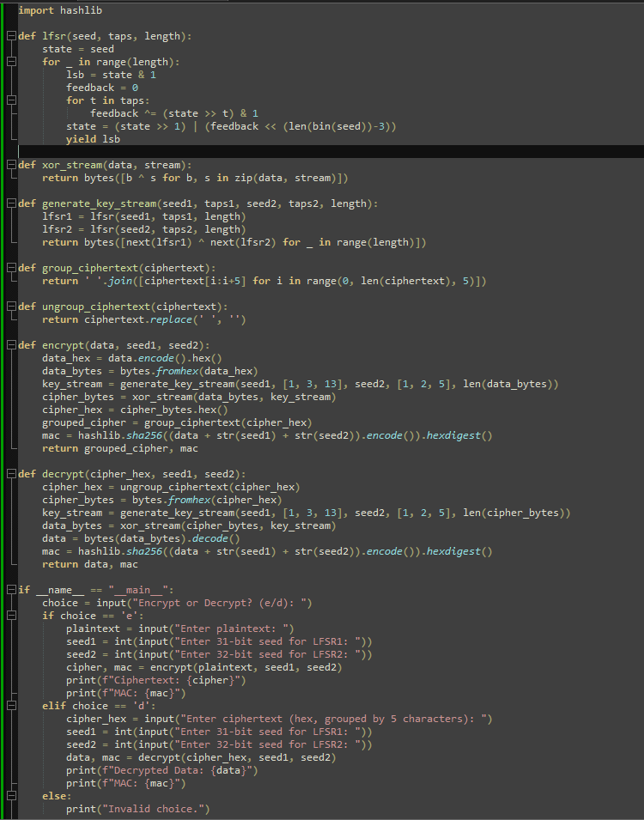Viewport: 644px width, 820px height.
Task: Collapse the if __name__ == "__main__" block
Action: pyautogui.click(x=11, y=590)
